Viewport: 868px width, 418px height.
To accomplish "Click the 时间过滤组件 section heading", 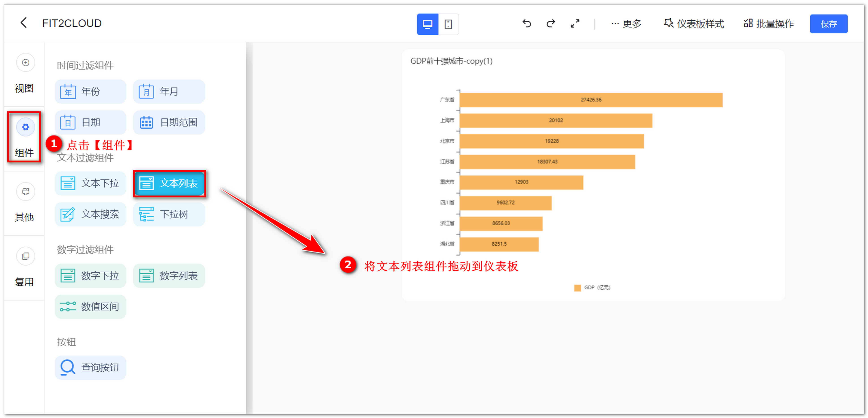I will pyautogui.click(x=85, y=65).
